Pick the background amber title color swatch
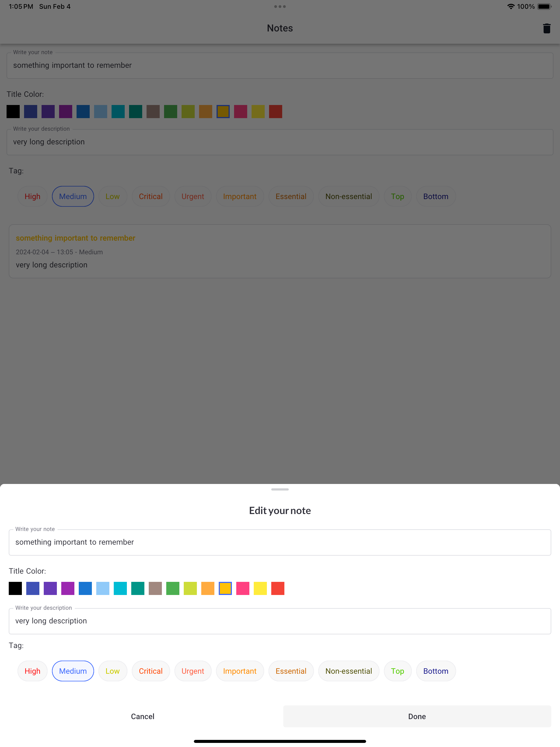The image size is (560, 747). 223,112
